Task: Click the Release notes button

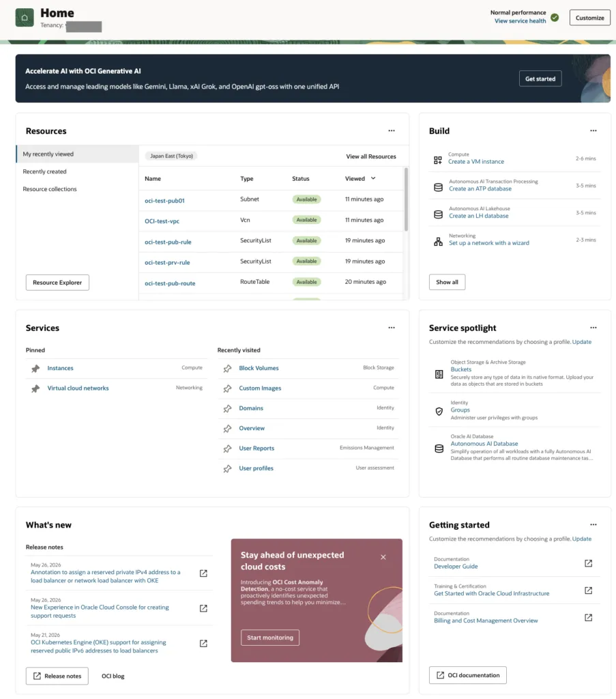Action: coord(57,676)
